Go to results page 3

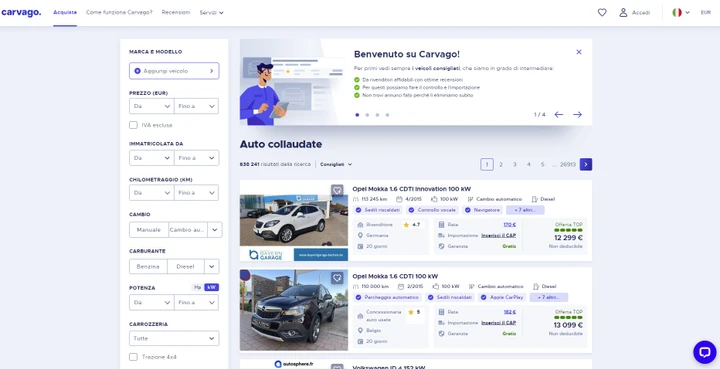[x=515, y=164]
